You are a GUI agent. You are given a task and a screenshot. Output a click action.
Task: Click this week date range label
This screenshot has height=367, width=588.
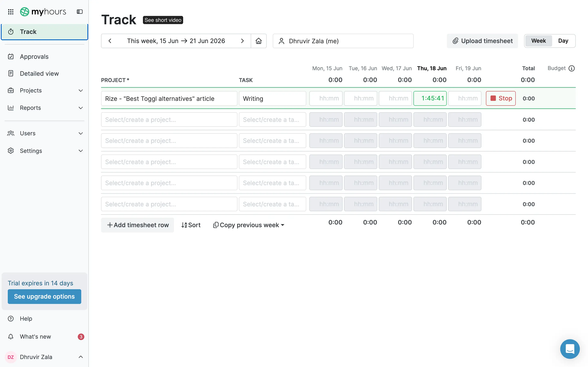coord(176,41)
